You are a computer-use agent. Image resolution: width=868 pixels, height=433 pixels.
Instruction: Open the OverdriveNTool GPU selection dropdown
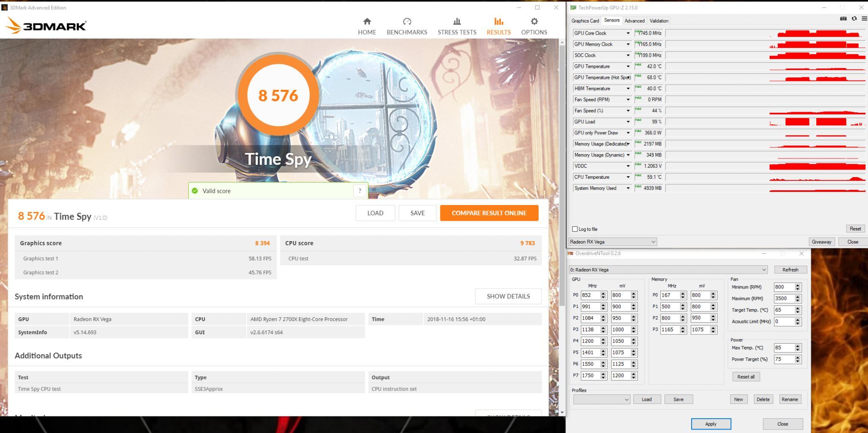pos(668,270)
